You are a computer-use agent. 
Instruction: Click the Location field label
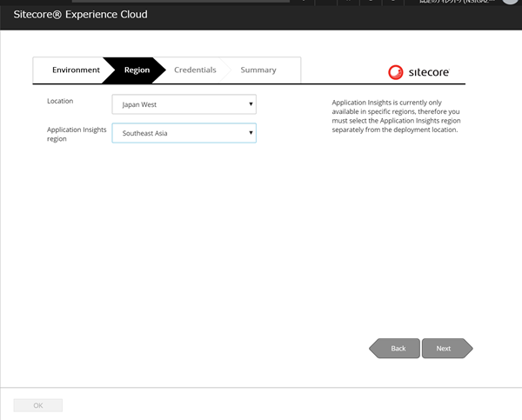(60, 101)
